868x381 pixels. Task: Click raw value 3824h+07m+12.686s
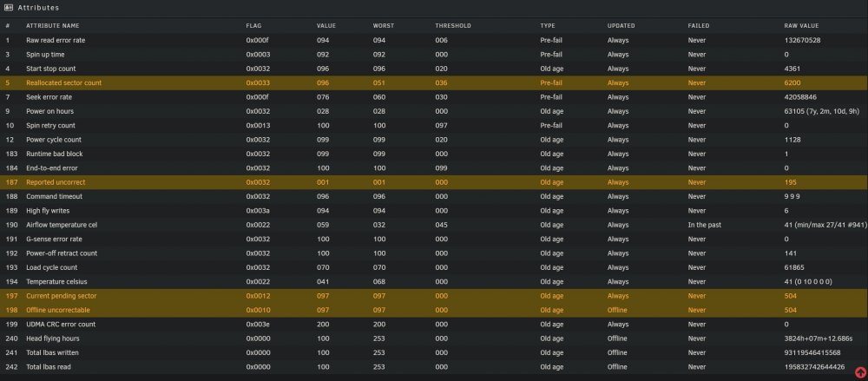pos(819,338)
